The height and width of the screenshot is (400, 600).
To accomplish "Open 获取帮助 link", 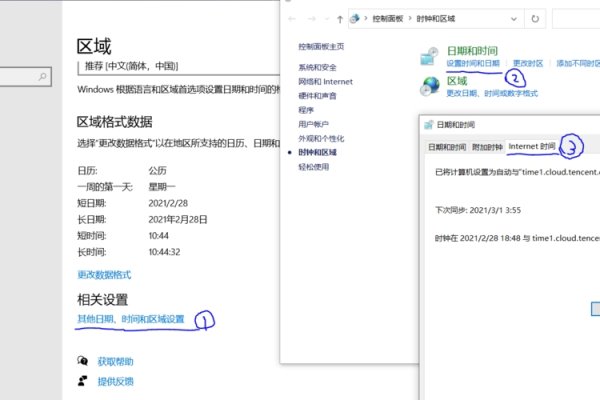I will tap(115, 361).
